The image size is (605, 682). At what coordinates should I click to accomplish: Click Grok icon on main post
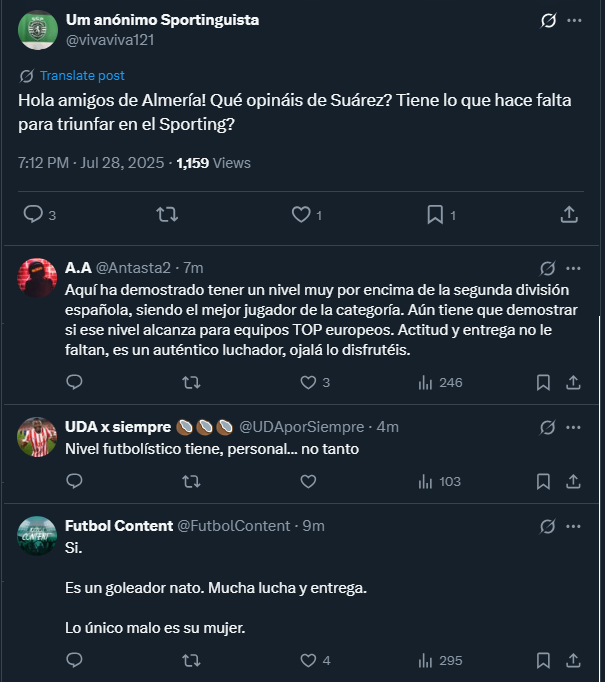tap(548, 20)
